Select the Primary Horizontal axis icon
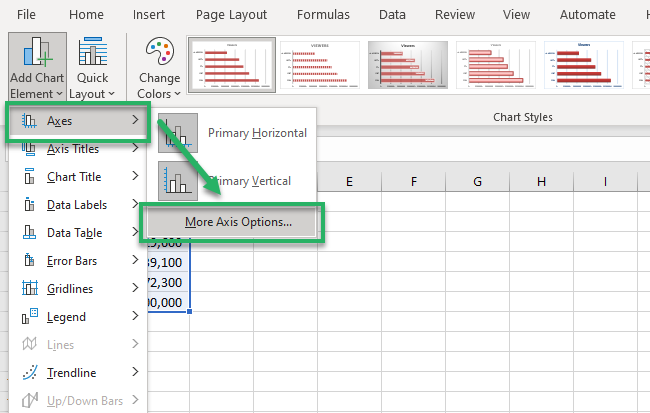The height and width of the screenshot is (413, 650). pyautogui.click(x=177, y=134)
